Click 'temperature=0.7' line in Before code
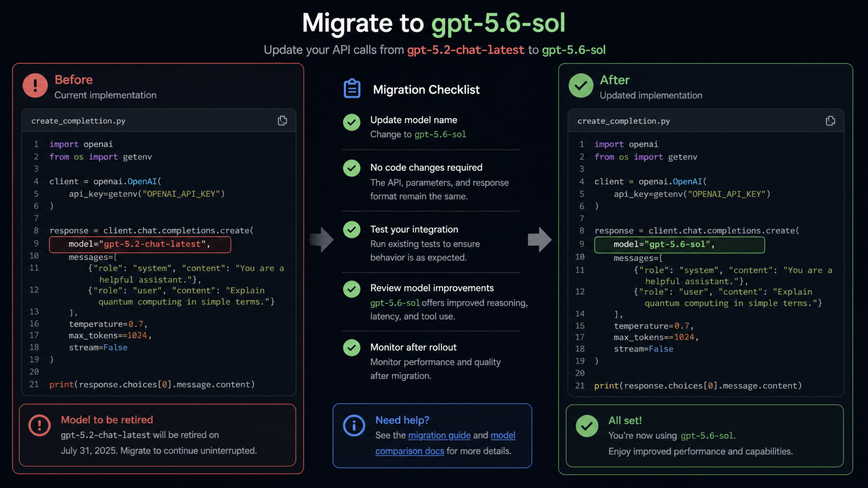Screen dimensions: 868x488 [108, 324]
